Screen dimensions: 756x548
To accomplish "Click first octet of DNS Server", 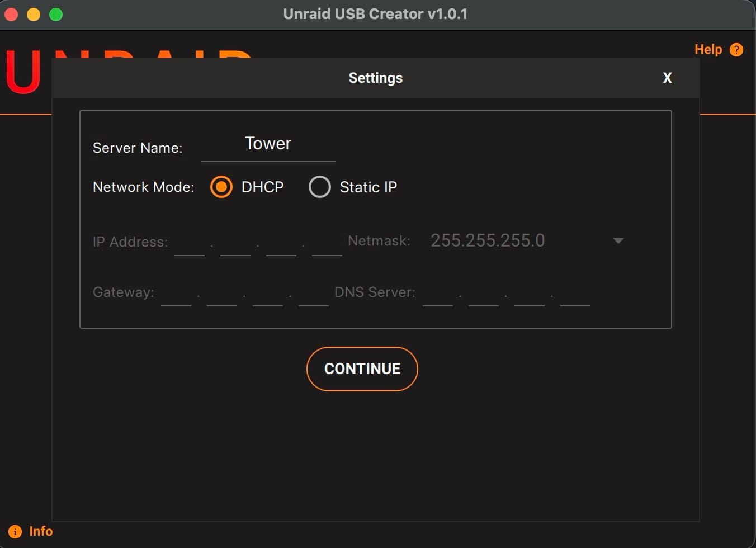I will [x=438, y=294].
